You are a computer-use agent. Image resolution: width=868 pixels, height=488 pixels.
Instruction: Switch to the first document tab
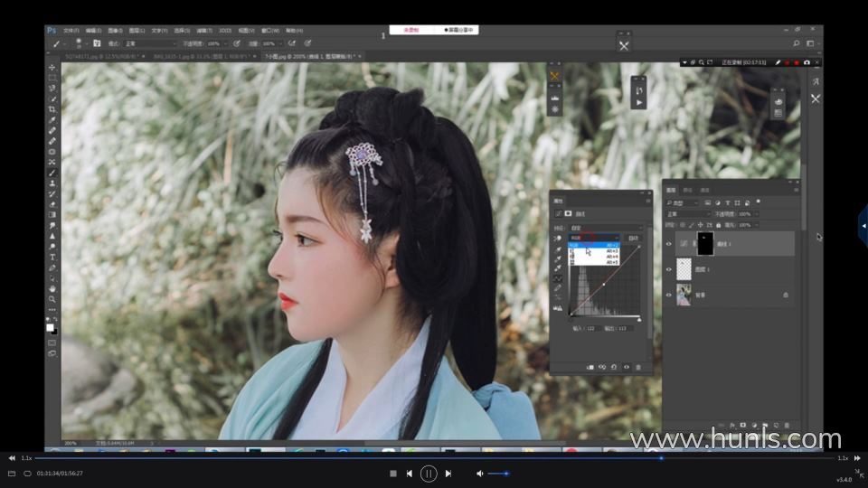pyautogui.click(x=101, y=56)
